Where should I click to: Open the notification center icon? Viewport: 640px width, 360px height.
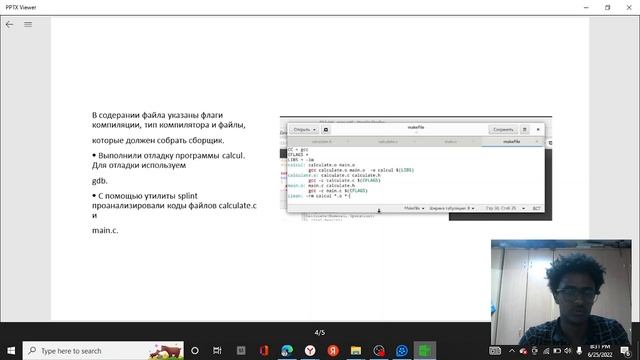point(625,351)
